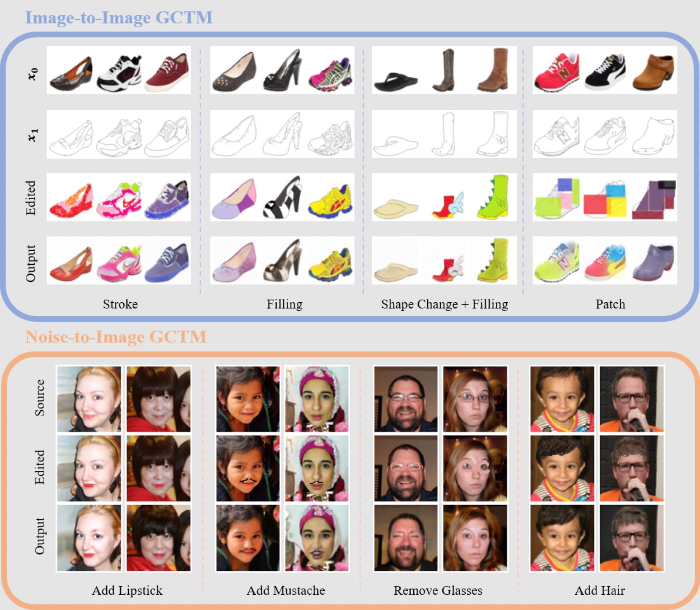Select the Patch column label
The height and width of the screenshot is (610, 700).
(x=611, y=304)
